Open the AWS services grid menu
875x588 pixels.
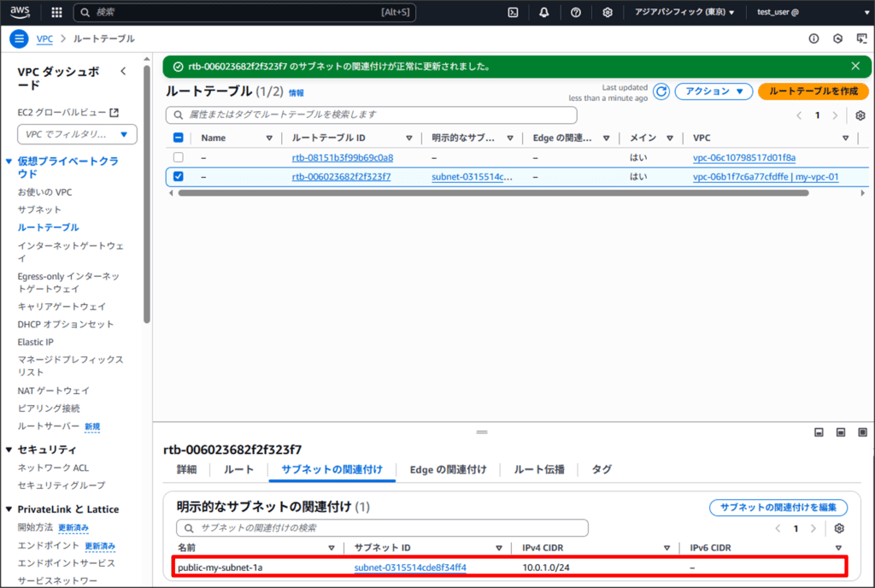[56, 13]
